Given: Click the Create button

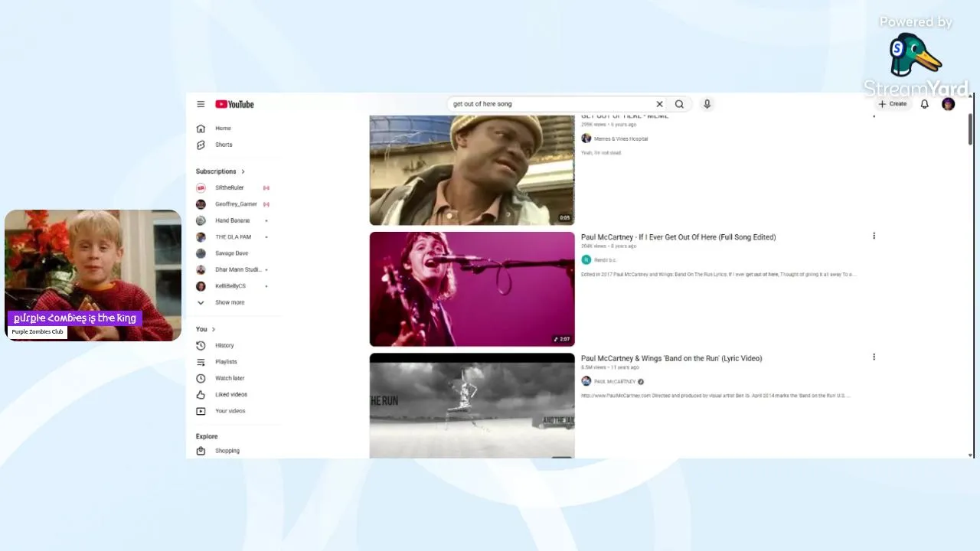Looking at the screenshot, I should (x=893, y=104).
